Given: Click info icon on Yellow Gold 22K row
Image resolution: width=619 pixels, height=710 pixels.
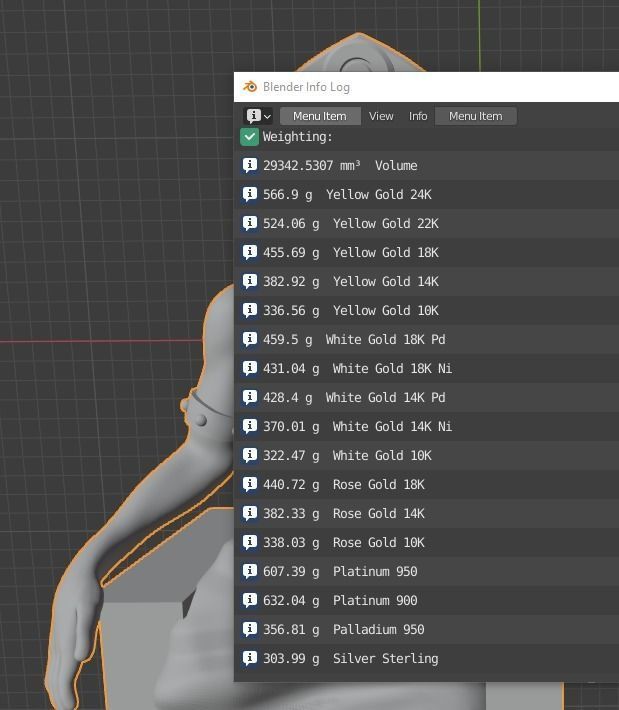Looking at the screenshot, I should 250,223.
